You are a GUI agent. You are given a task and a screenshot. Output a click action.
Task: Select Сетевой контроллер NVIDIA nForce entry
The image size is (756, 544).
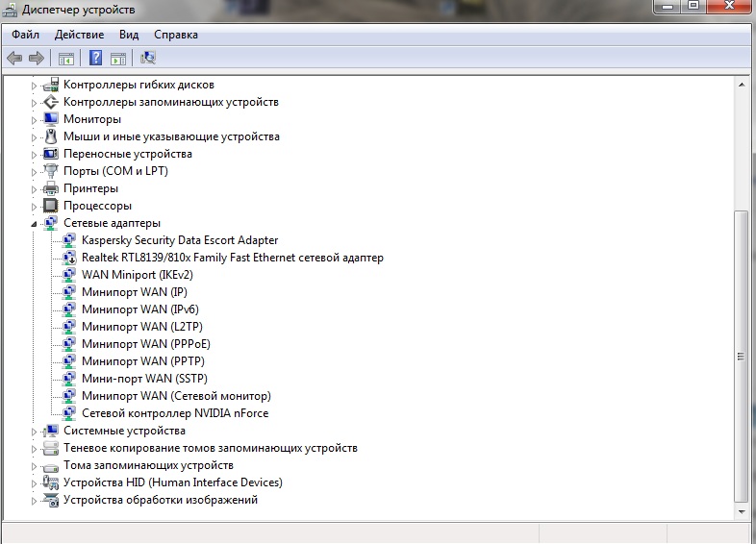point(175,413)
